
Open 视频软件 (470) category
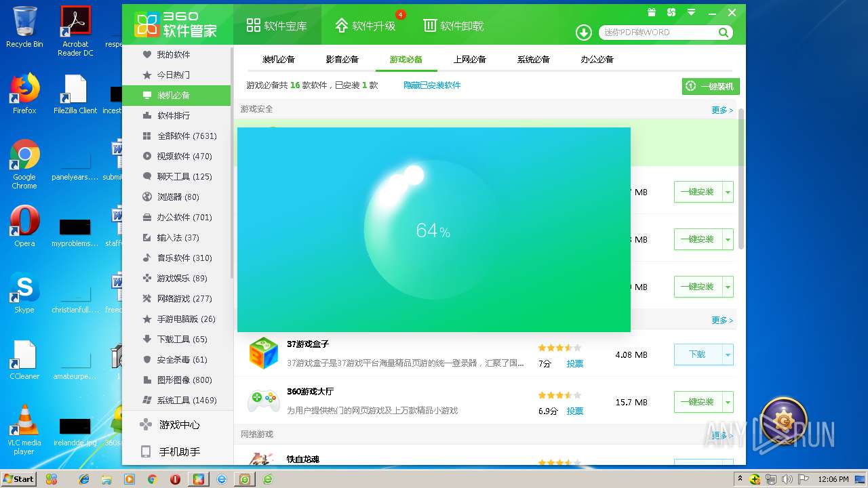(x=176, y=156)
